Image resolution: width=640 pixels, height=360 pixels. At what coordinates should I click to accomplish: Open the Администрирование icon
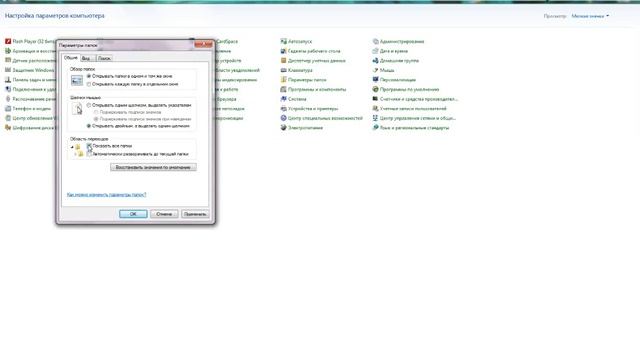coord(375,41)
